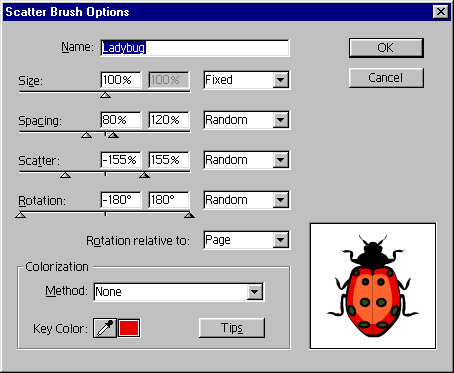Click the ladybug brush preview thumbnail
The height and width of the screenshot is (373, 454).
373,286
